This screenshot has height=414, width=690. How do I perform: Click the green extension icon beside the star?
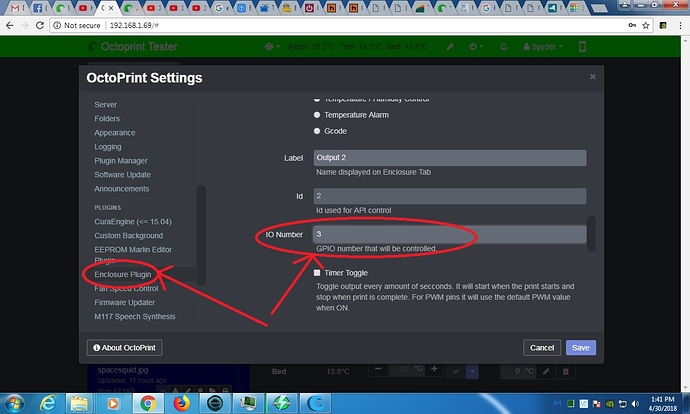click(x=663, y=26)
